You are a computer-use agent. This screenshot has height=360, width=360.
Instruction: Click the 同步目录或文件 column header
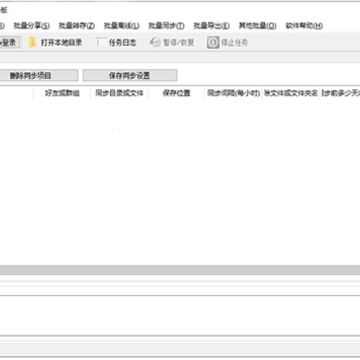[x=119, y=93]
